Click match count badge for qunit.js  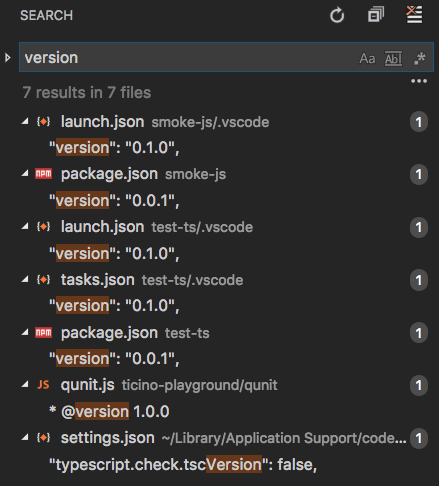(x=419, y=386)
